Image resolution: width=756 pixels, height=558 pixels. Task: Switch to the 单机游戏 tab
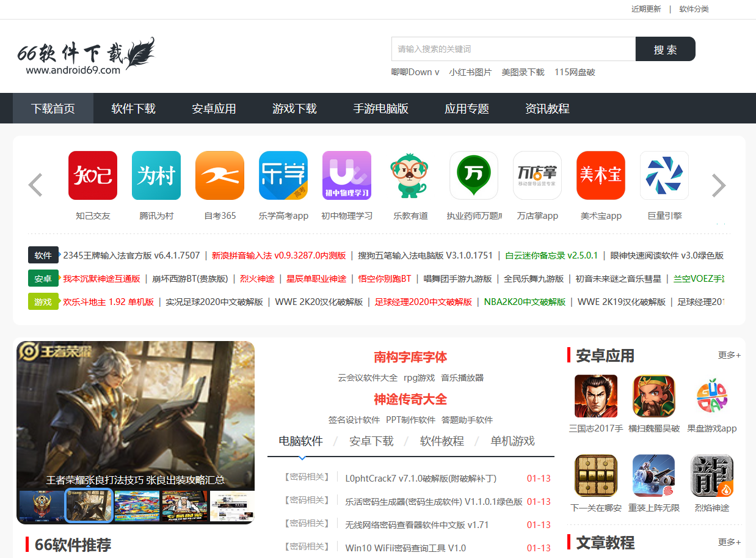513,441
